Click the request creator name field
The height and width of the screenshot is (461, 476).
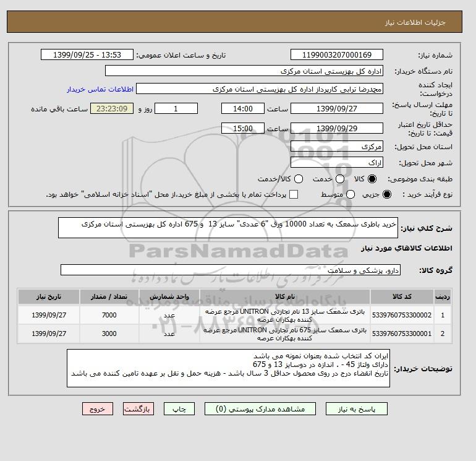(260, 88)
